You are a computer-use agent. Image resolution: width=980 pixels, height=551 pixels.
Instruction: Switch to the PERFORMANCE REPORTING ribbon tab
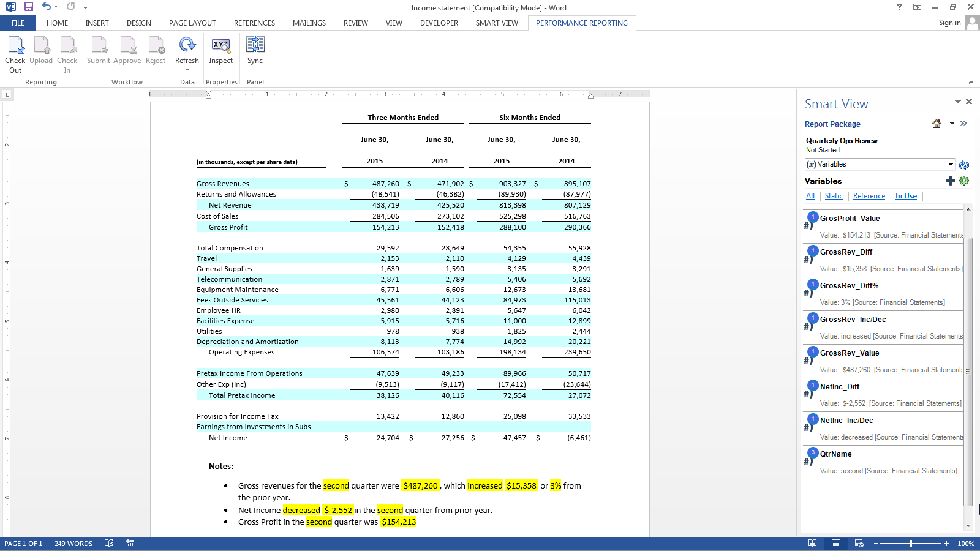tap(582, 23)
